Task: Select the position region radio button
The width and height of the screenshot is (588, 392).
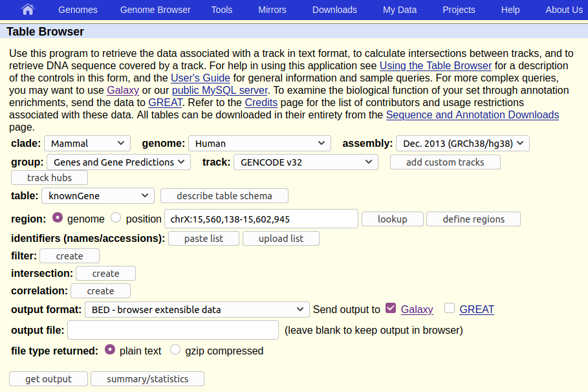Action: [x=116, y=217]
